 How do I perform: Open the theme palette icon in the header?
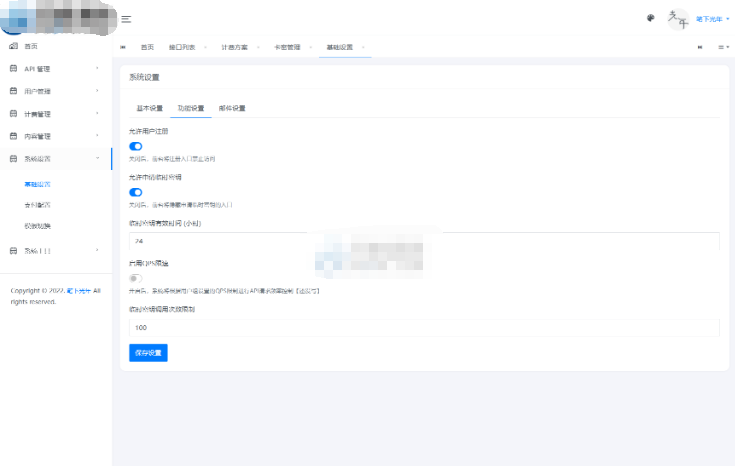tap(651, 18)
